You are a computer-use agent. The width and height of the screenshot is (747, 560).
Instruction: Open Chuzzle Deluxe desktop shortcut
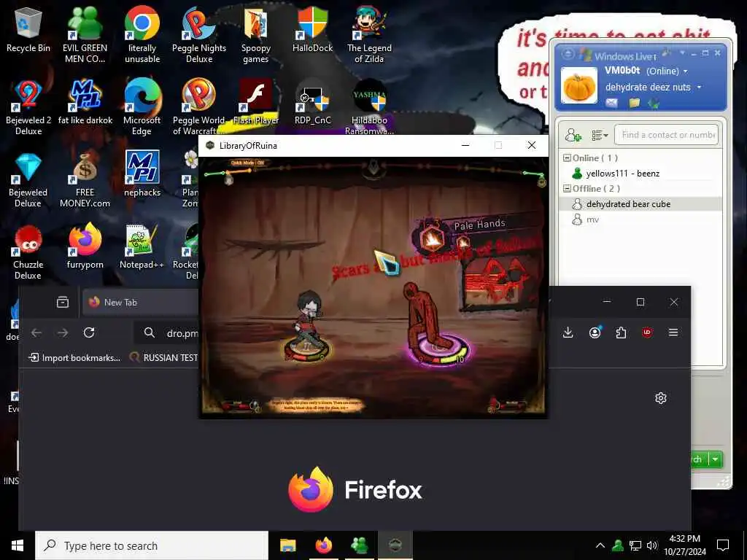pyautogui.click(x=28, y=252)
